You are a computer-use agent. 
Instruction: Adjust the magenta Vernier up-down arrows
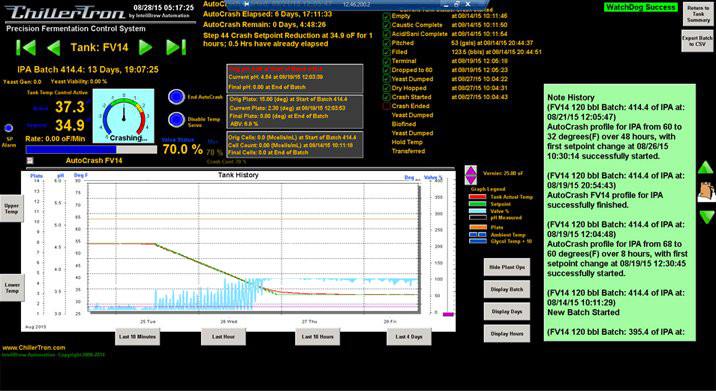tap(471, 175)
